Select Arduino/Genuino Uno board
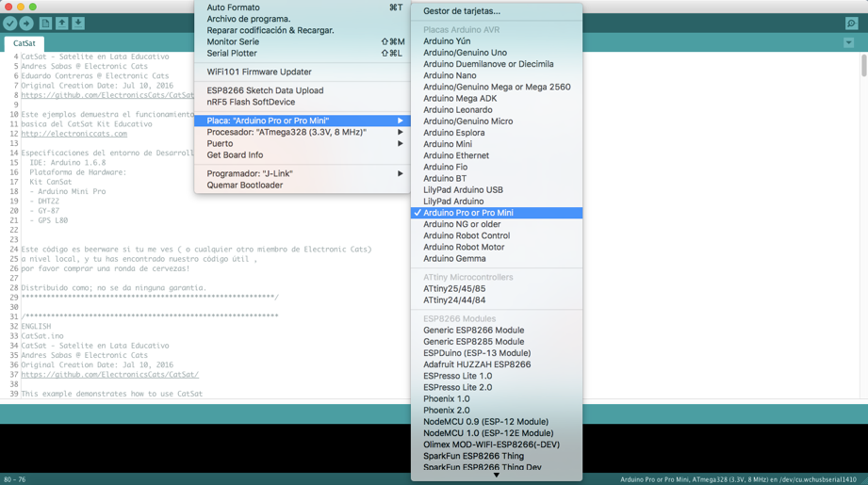 (x=497, y=53)
